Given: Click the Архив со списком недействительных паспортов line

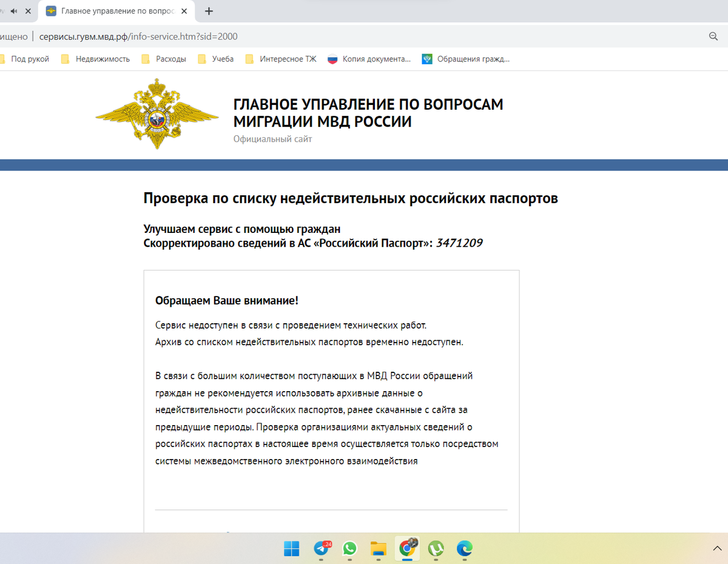Looking at the screenshot, I should (309, 341).
